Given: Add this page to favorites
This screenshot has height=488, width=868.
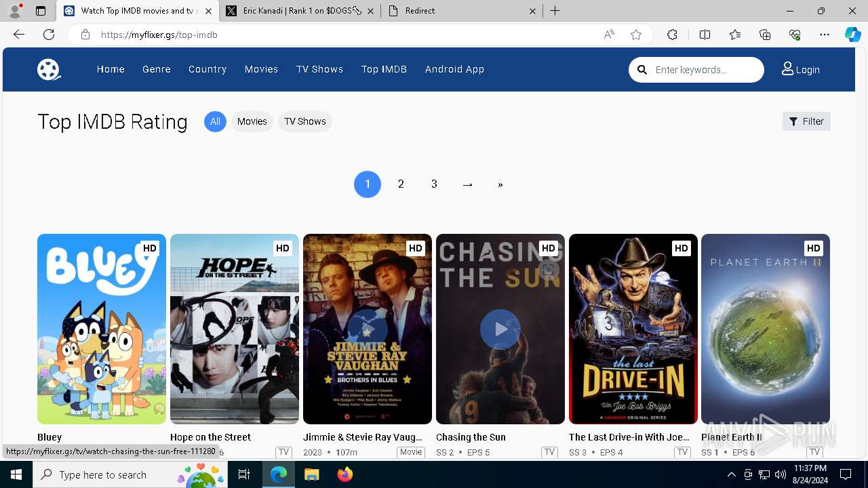Looking at the screenshot, I should tap(636, 35).
